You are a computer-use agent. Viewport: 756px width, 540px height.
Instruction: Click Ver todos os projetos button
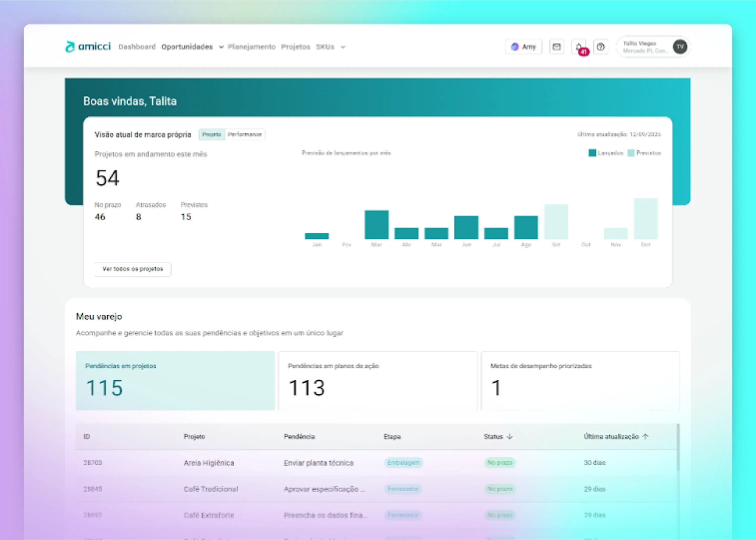point(133,269)
